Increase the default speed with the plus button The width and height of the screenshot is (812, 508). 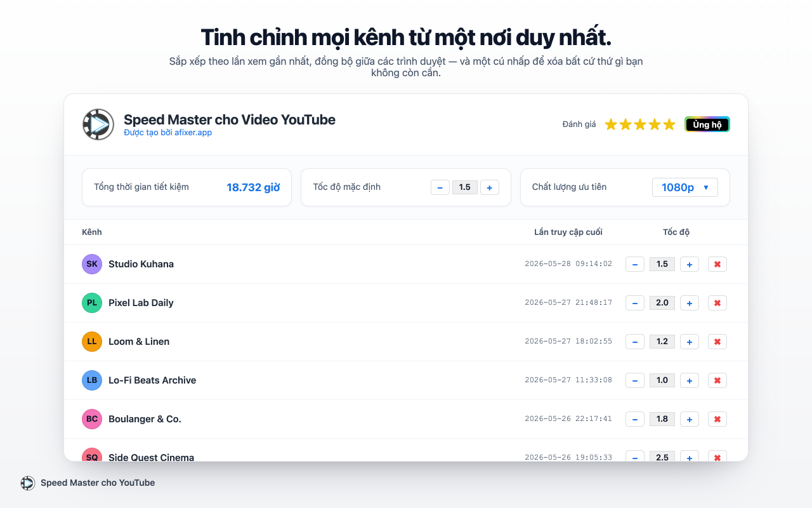click(490, 187)
